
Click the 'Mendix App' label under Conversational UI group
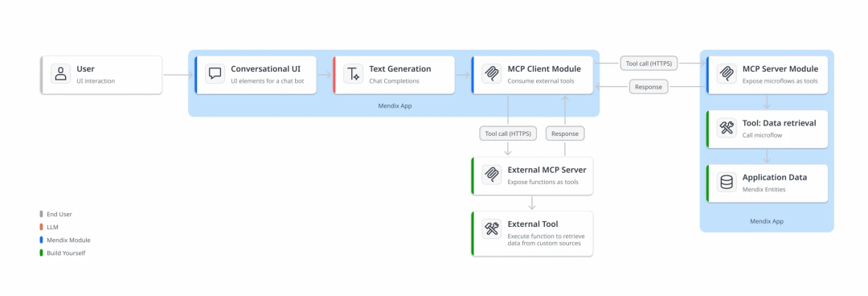click(x=394, y=105)
